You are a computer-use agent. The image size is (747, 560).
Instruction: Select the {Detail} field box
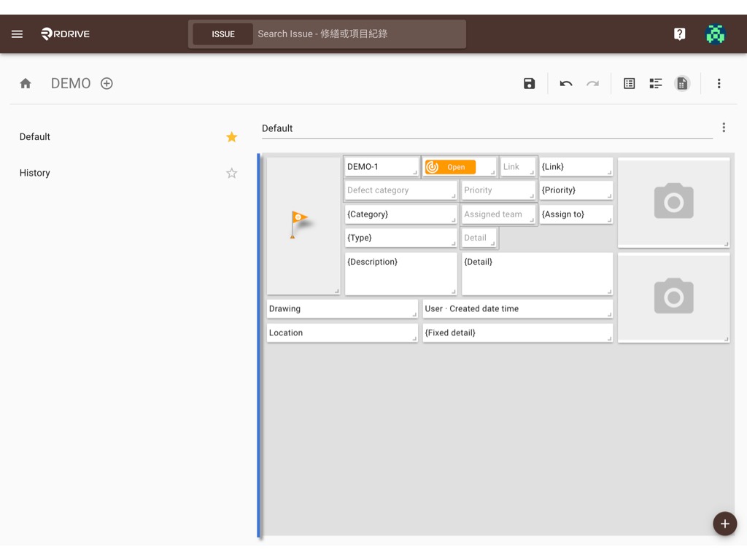537,274
